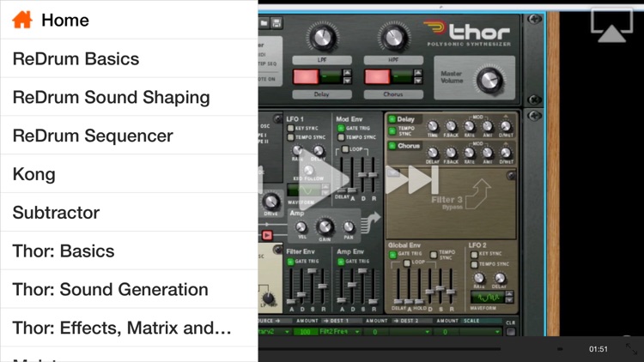Click the Amp Gain knob
The width and height of the screenshot is (644, 362).
(325, 226)
